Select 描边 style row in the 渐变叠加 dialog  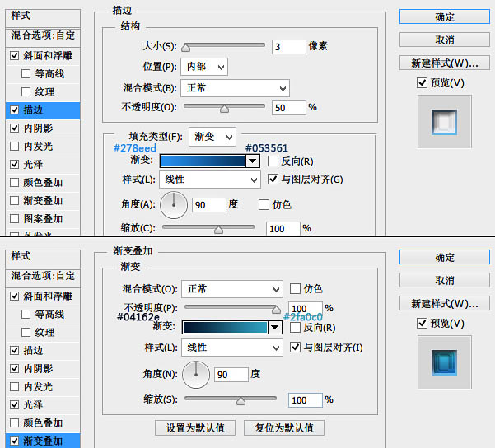(x=43, y=351)
